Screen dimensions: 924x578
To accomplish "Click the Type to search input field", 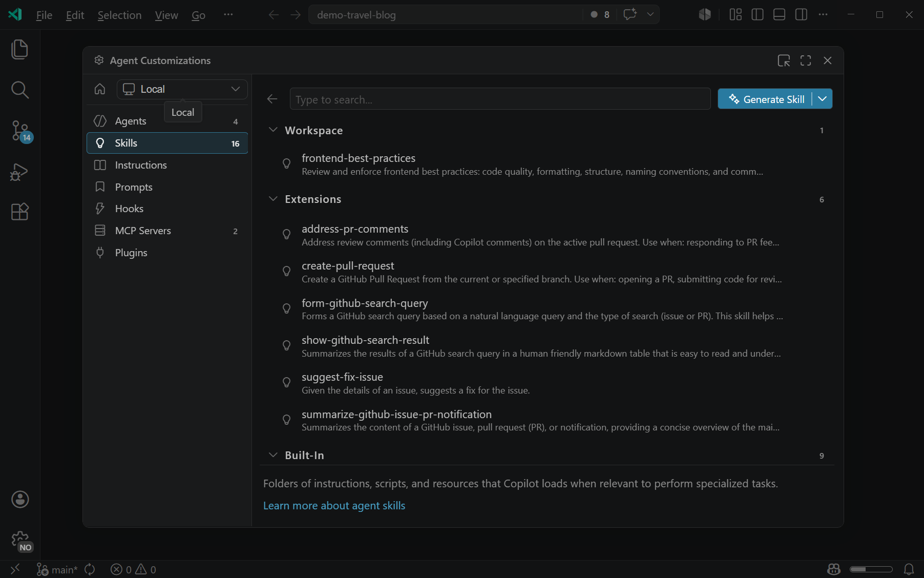I will pos(500,98).
